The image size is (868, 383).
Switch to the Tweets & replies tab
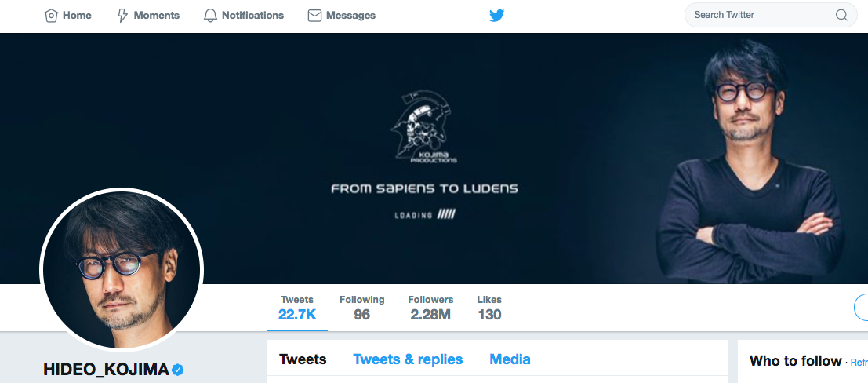pos(408,359)
